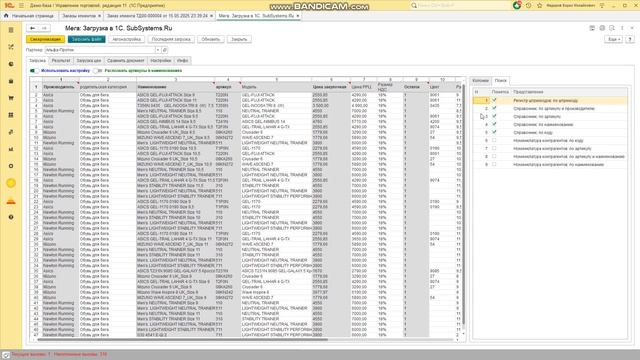Viewport: 640px width, 360px height.
Task: Switch to the 'Настройки' tab
Action: click(x=161, y=60)
